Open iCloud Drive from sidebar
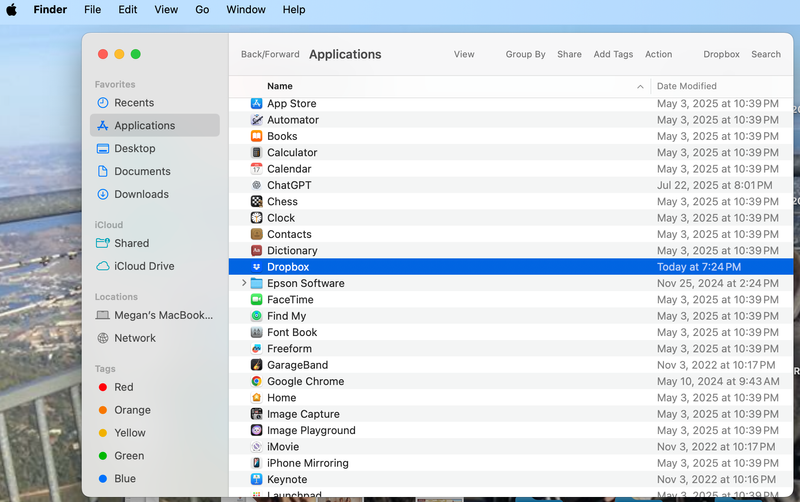This screenshot has height=502, width=800. [x=144, y=266]
